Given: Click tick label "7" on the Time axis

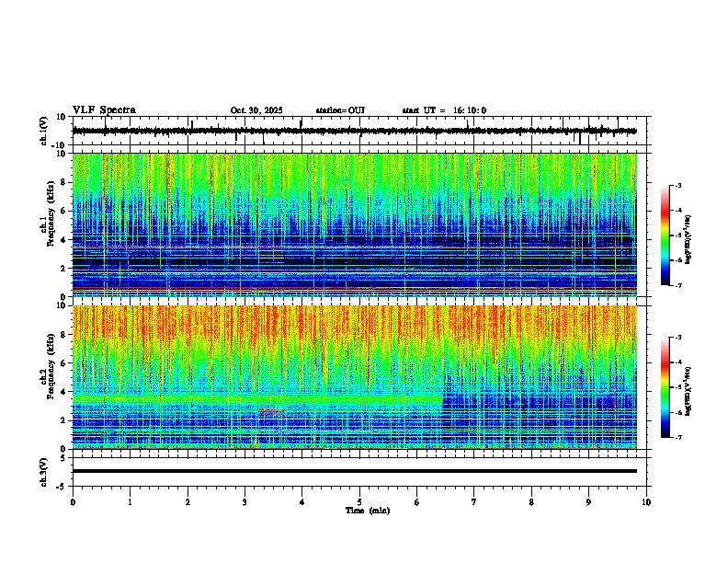Looking at the screenshot, I should click(x=474, y=502).
